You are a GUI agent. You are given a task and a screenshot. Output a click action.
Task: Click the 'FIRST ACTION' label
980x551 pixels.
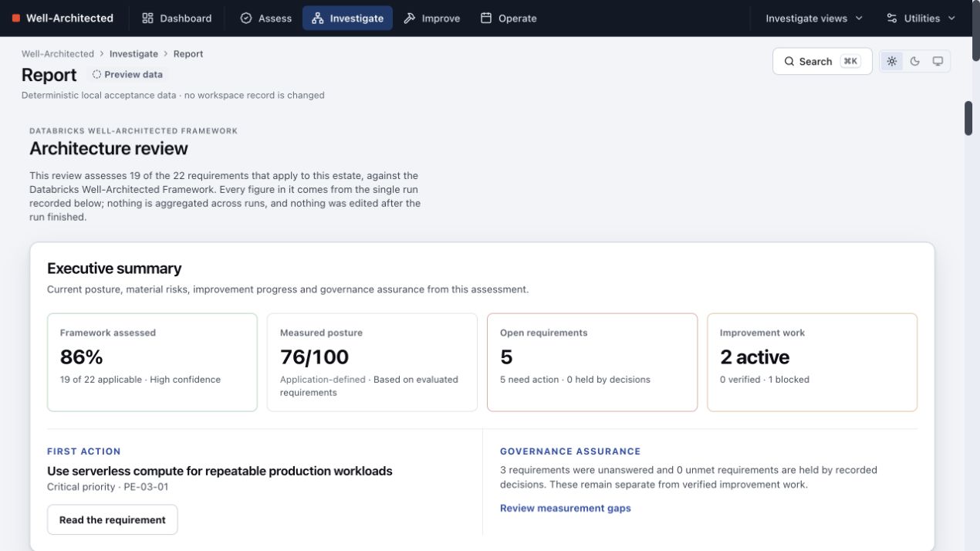click(x=84, y=451)
